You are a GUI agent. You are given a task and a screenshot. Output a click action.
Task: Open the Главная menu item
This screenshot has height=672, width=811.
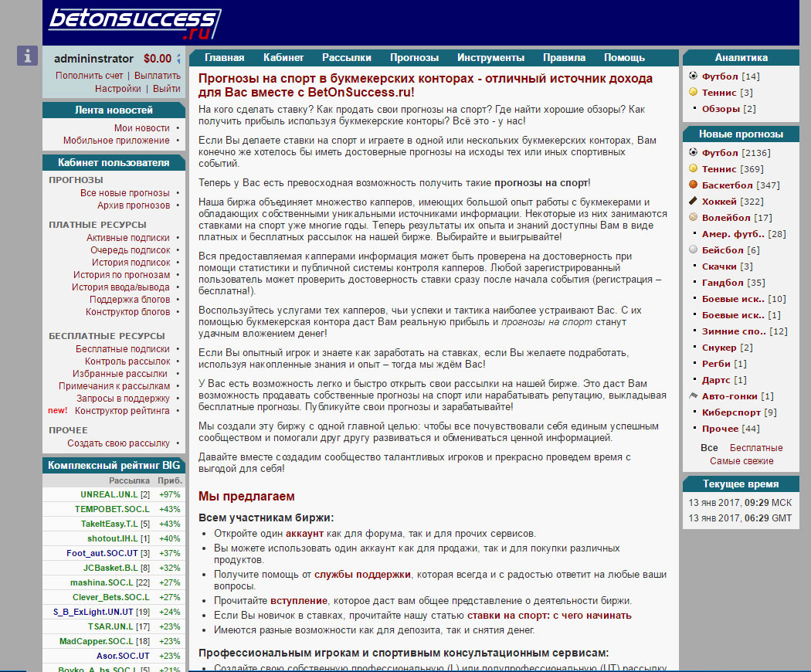click(225, 57)
